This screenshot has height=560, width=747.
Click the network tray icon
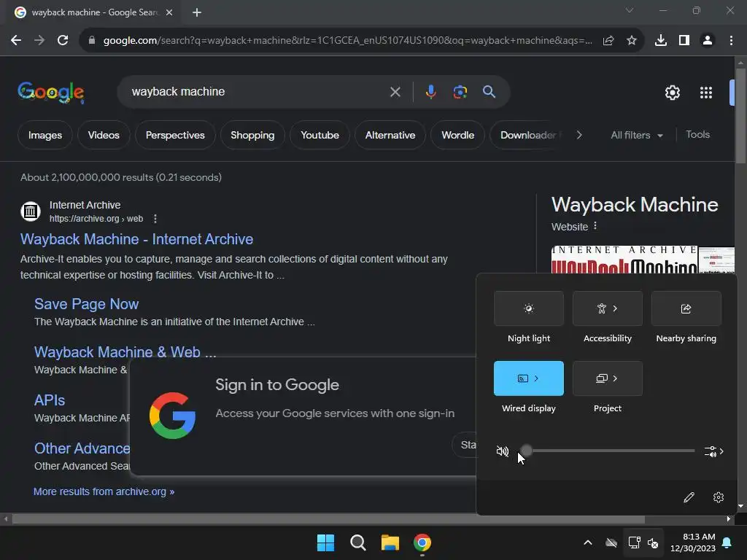[x=634, y=542]
